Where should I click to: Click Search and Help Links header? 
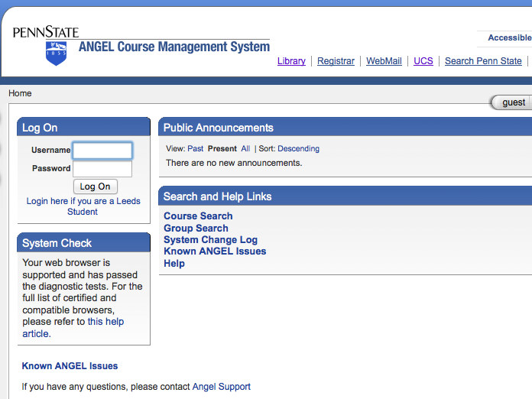pos(345,196)
